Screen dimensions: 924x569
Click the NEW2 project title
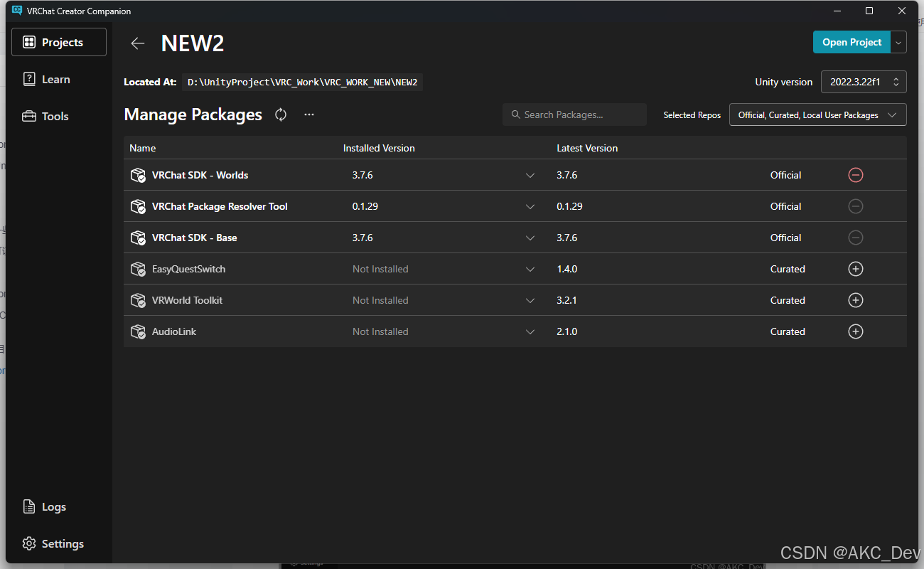coord(193,43)
